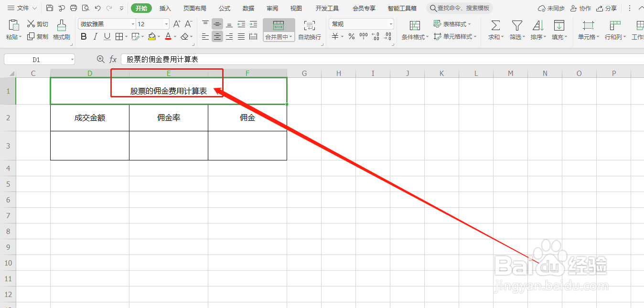Toggle align left
Viewport: 644px width, 308px height.
205,36
